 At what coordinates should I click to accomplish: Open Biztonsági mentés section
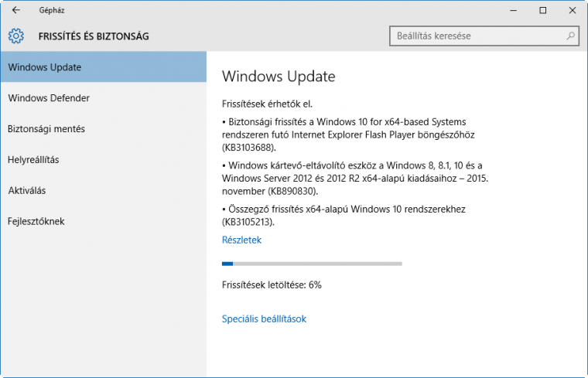pyautogui.click(x=104, y=129)
